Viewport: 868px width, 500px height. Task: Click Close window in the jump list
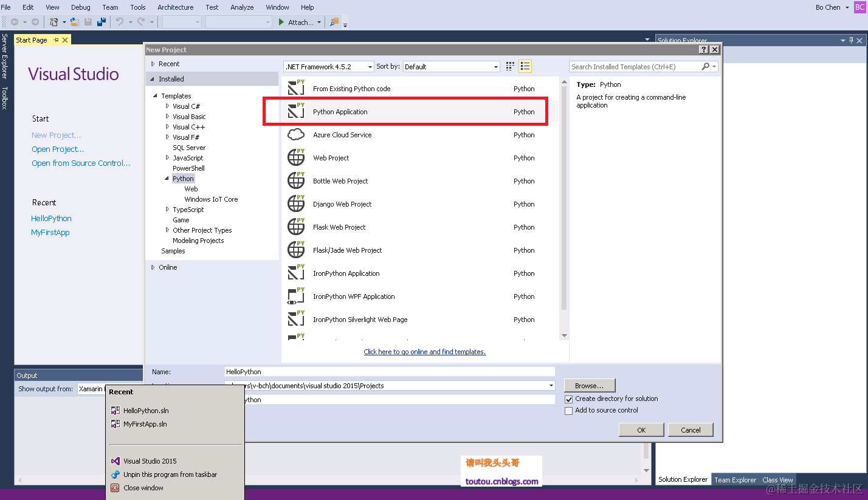click(143, 488)
